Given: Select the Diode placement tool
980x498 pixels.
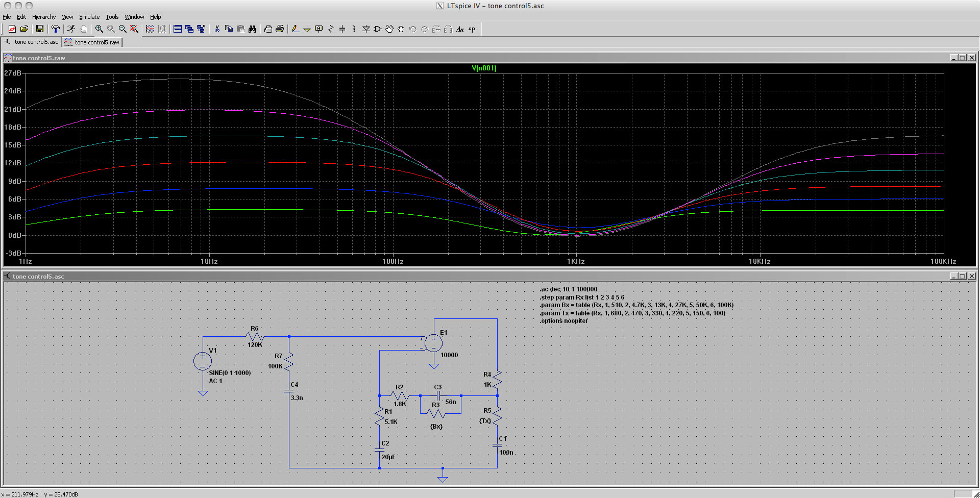Looking at the screenshot, I should 366,29.
